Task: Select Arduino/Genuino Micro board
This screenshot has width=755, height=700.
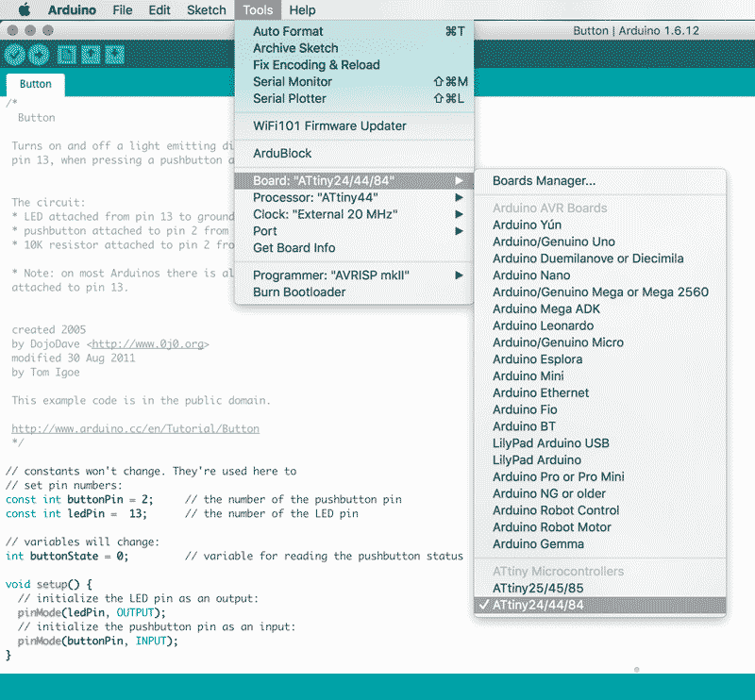Action: click(x=600, y=342)
